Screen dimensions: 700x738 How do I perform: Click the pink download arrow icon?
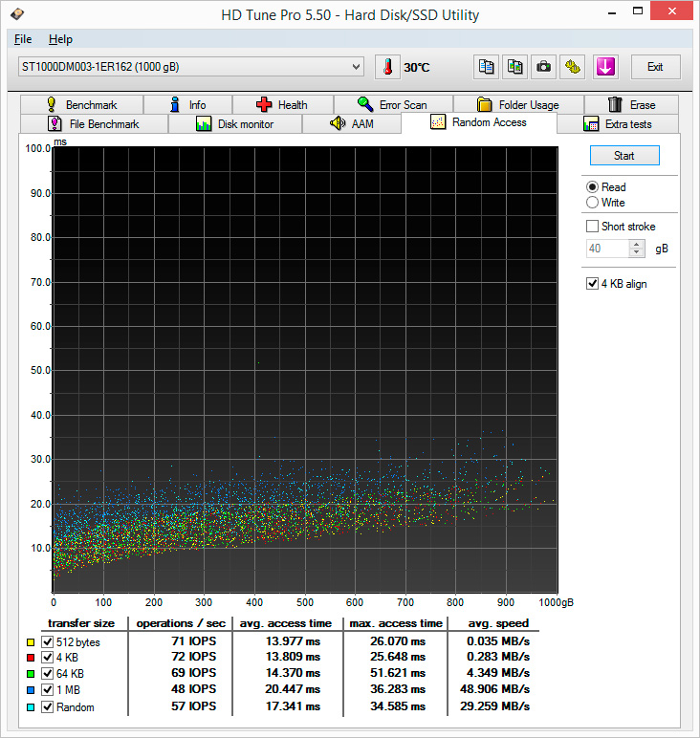604,67
